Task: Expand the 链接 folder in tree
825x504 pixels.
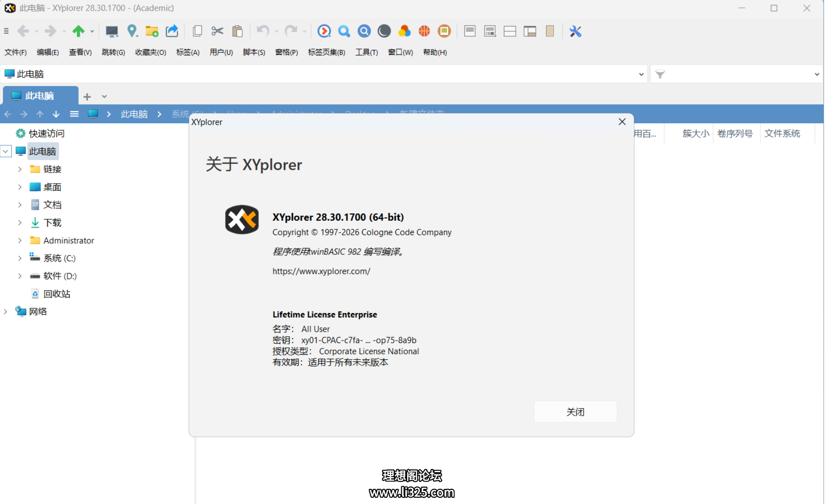Action: pyautogui.click(x=20, y=169)
